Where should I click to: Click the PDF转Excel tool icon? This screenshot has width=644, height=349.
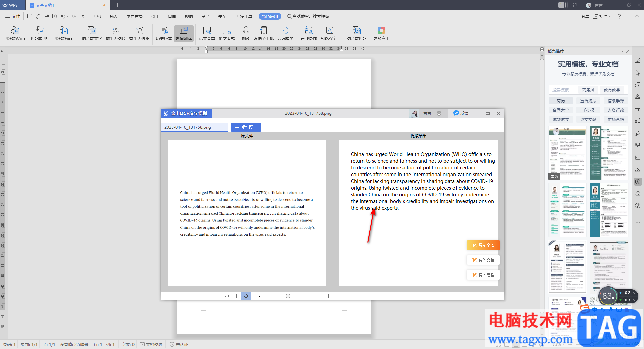[64, 34]
